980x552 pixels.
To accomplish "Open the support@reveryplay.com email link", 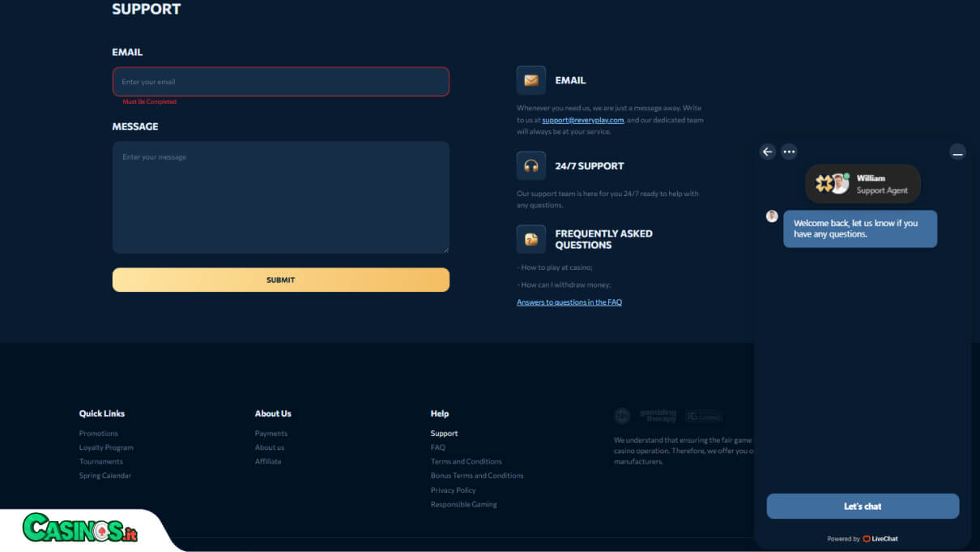I will [583, 120].
